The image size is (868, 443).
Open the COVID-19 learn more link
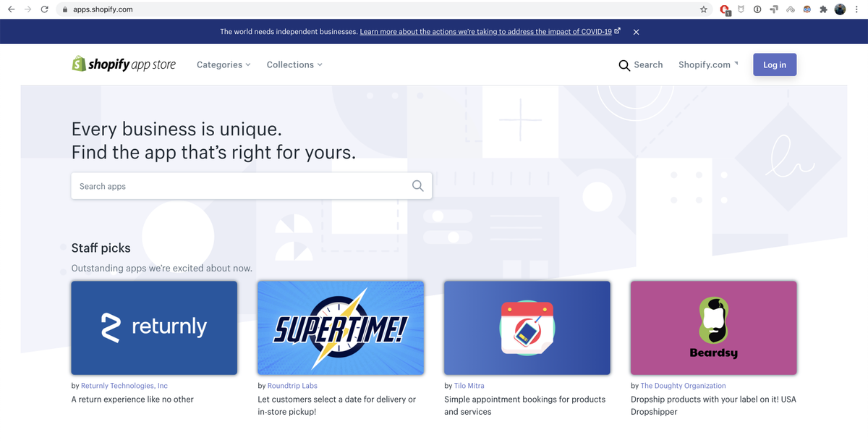click(x=490, y=32)
